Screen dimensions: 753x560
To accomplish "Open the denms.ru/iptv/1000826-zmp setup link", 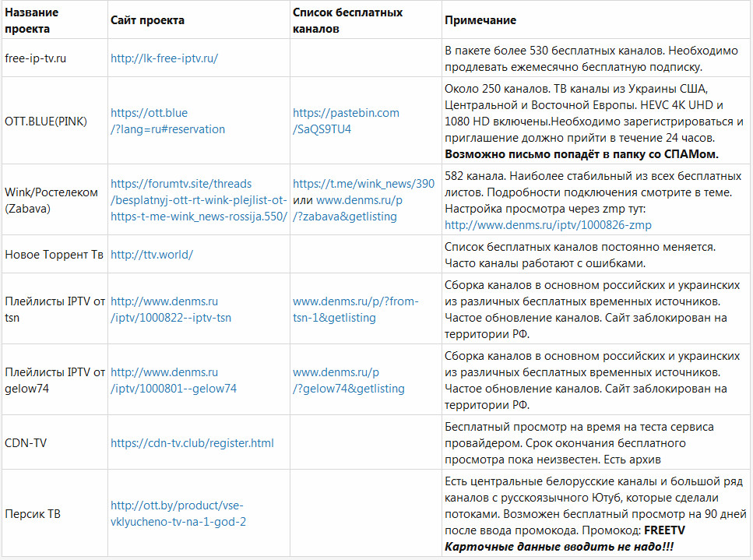I will [548, 225].
